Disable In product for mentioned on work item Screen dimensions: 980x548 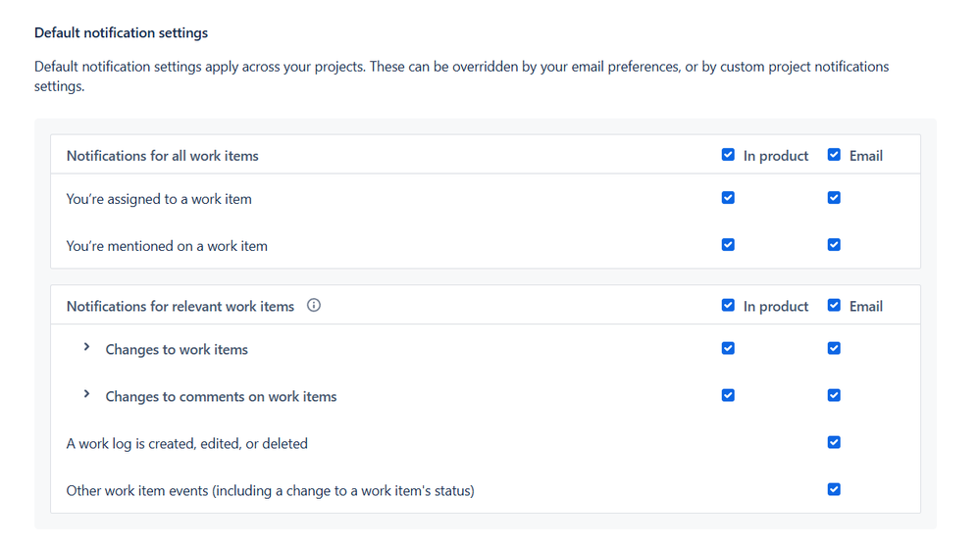pyautogui.click(x=728, y=245)
